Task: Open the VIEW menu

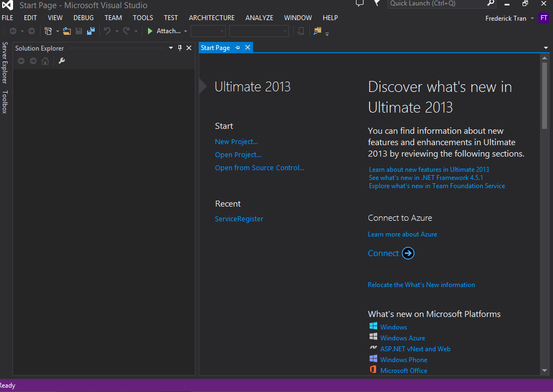Action: [55, 17]
